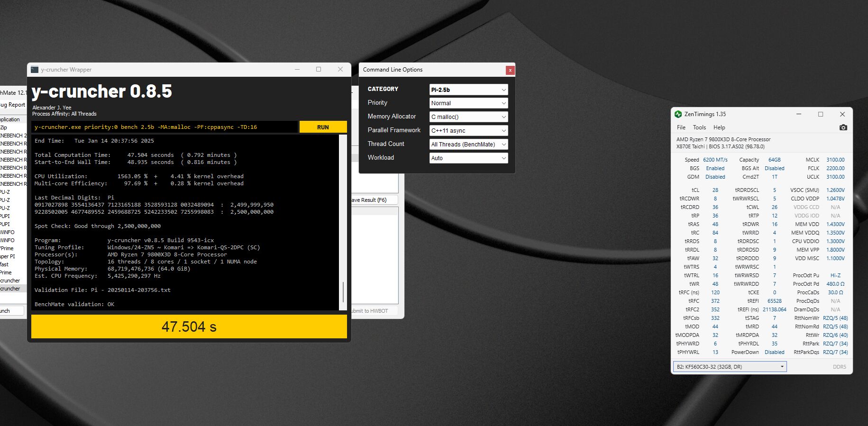This screenshot has width=868, height=426.
Task: Click the BenchMate validation: OK line
Action: click(74, 304)
